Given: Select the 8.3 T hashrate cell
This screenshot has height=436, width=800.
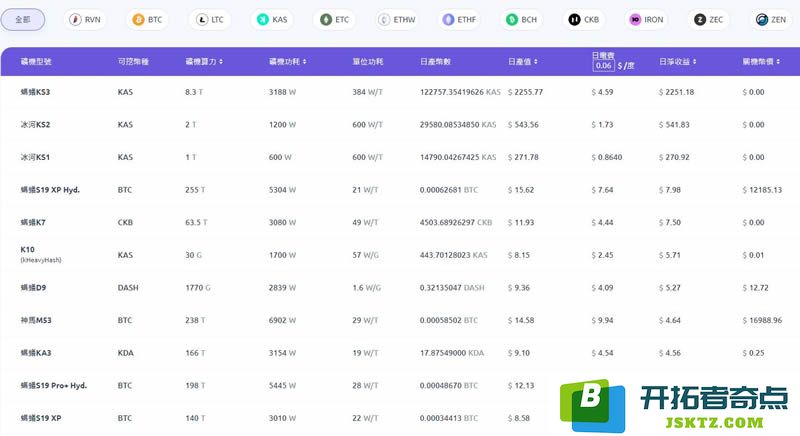Looking at the screenshot, I should pos(194,92).
